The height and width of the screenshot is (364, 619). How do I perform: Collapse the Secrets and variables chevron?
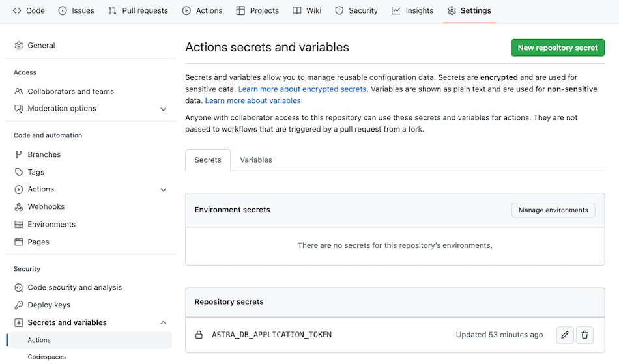coord(164,322)
